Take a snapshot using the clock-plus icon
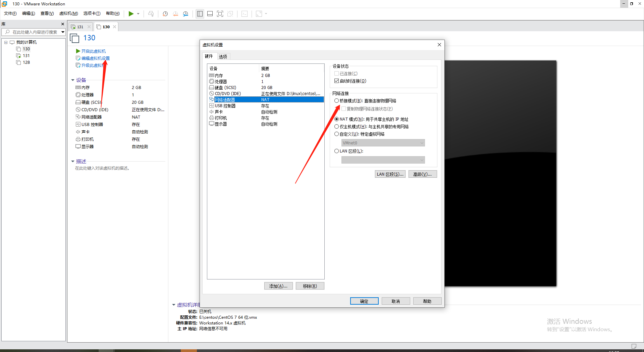The image size is (644, 352). coord(165,14)
